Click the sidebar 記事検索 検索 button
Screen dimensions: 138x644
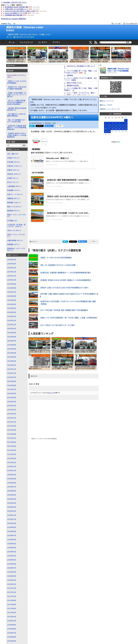click(24, 146)
